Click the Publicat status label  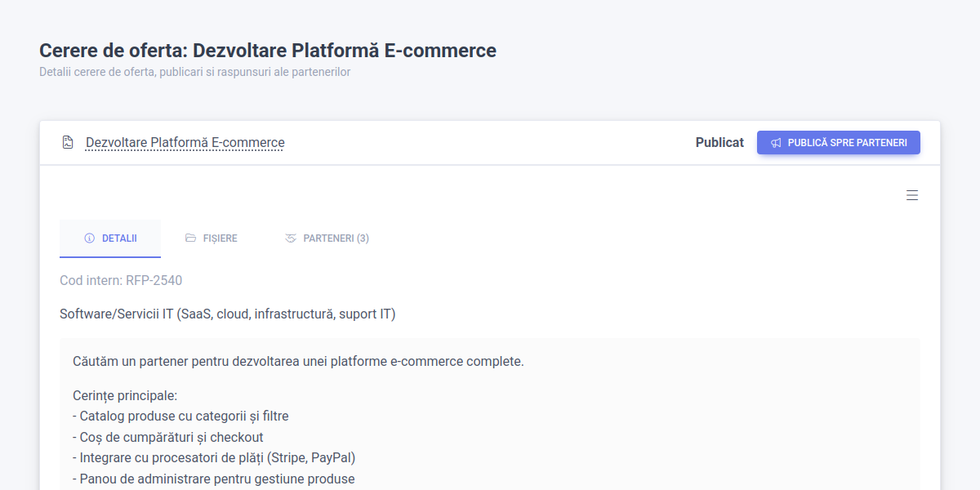pyautogui.click(x=719, y=142)
